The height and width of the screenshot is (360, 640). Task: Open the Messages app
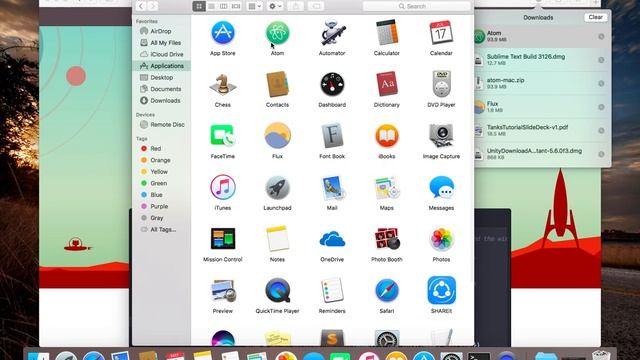(441, 187)
